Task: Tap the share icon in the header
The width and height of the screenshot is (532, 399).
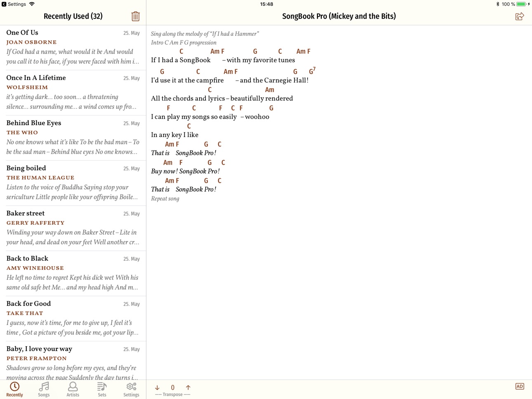Action: 520,16
